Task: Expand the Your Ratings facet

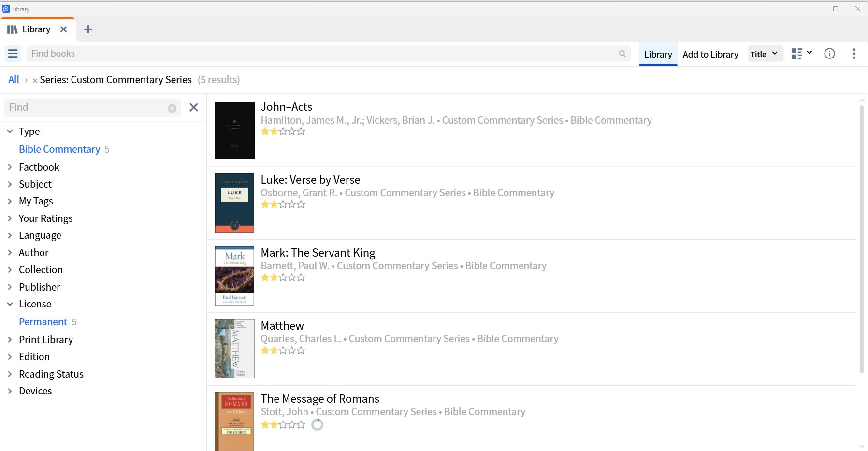Action: tap(10, 218)
